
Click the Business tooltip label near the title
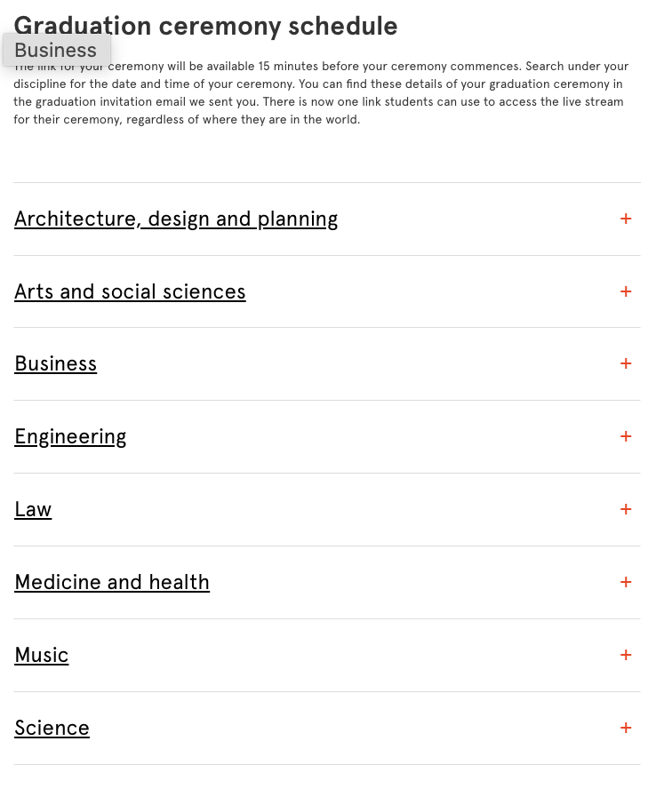click(56, 51)
